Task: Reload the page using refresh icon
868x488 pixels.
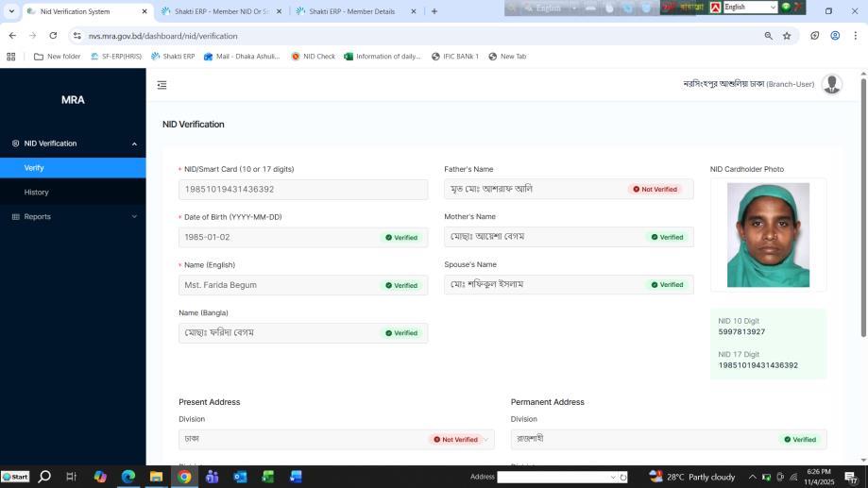Action: pos(53,36)
